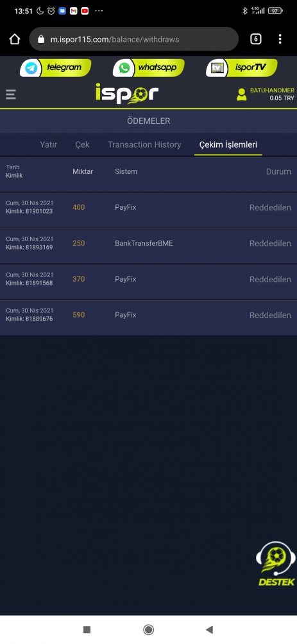Click the ispor logo

click(x=126, y=94)
